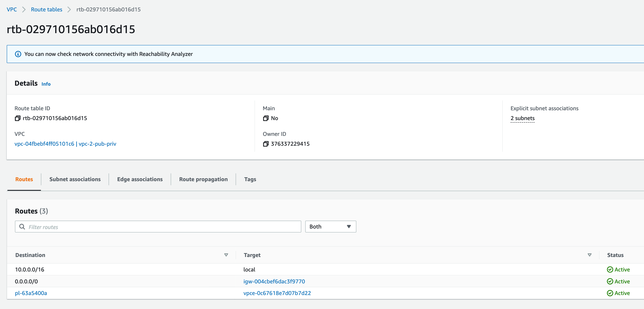Click the Active status icon for the igw route

[610, 281]
